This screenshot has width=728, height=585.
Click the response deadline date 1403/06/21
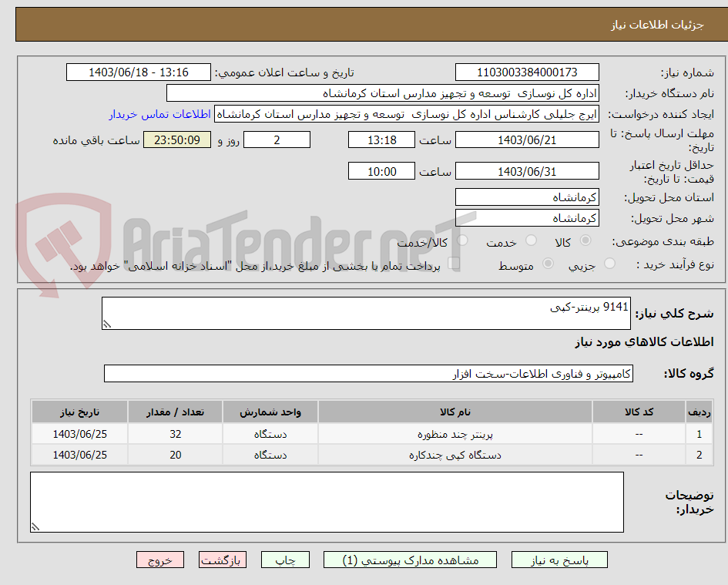[527, 140]
